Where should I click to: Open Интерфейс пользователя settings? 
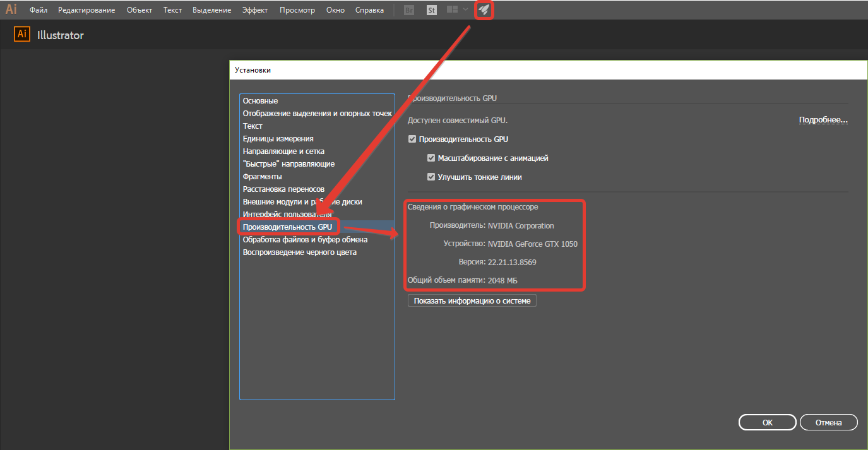pos(317,215)
